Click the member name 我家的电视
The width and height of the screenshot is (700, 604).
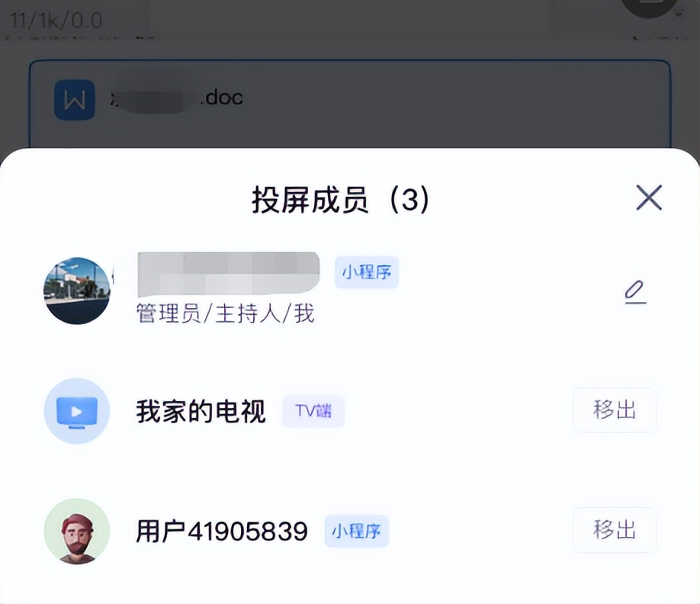(x=201, y=410)
